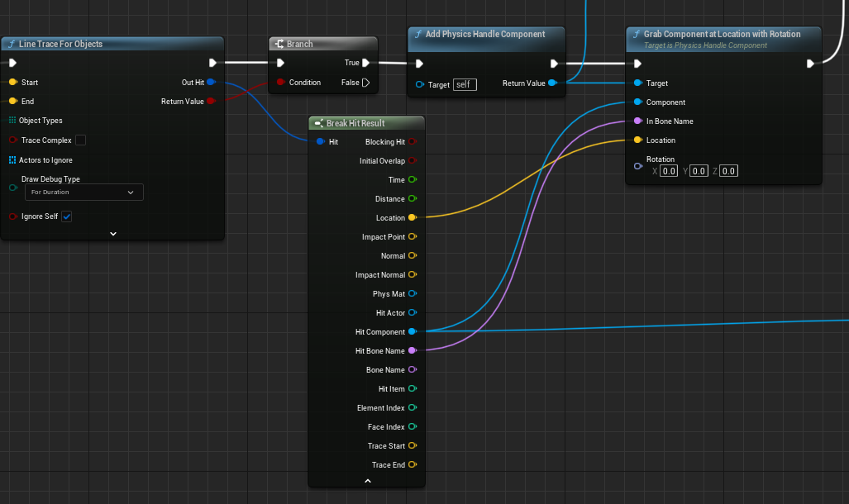Click the Impact Normal output pin
Viewport: 849px width, 504px height.
pos(413,274)
